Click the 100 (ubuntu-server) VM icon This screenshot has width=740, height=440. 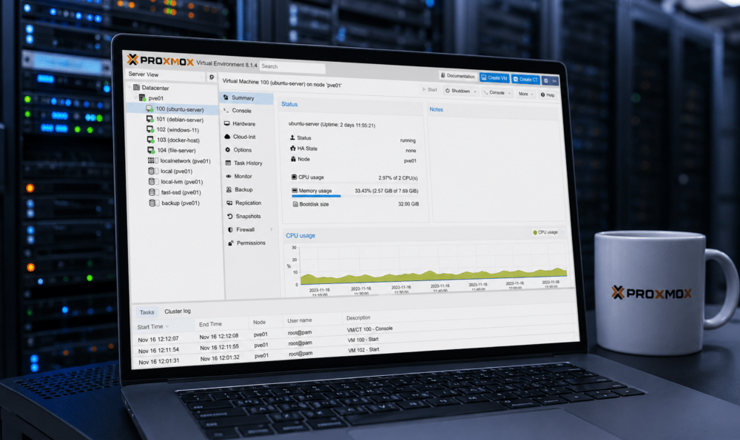pos(150,109)
